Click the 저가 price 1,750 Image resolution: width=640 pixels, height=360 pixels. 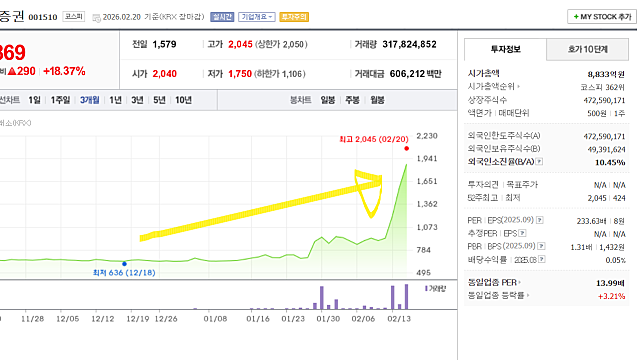click(x=240, y=74)
